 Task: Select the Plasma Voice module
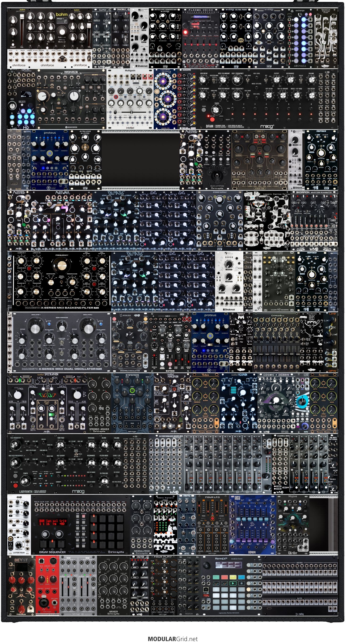[x=201, y=38]
